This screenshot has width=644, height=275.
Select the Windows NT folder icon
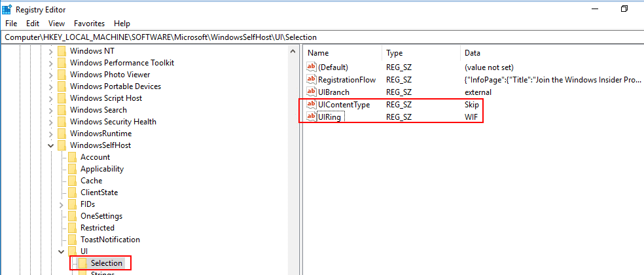[62, 51]
